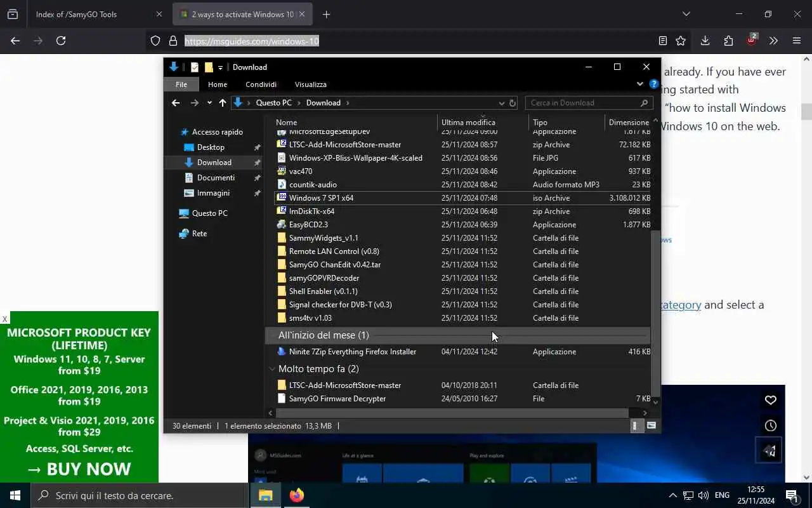Expand the Explorer ribbon chevron
The height and width of the screenshot is (508, 812).
[x=639, y=84]
